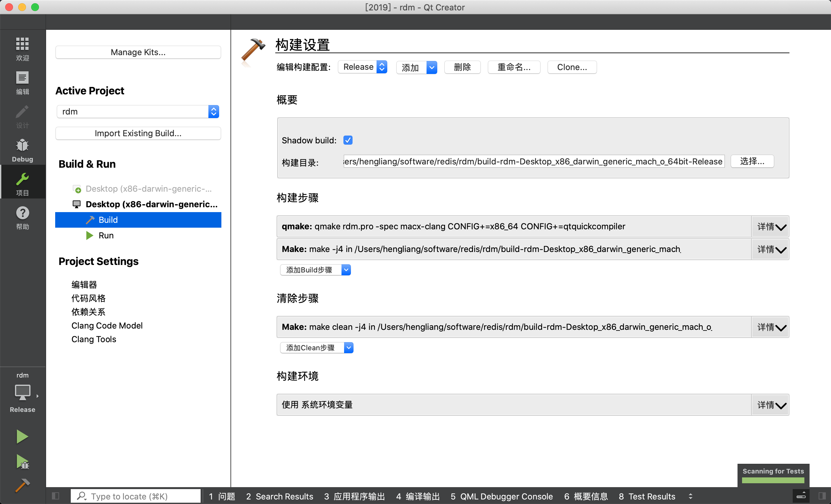Viewport: 831px width, 504px height.
Task: Switch to the 编辑 edit mode
Action: 22,82
